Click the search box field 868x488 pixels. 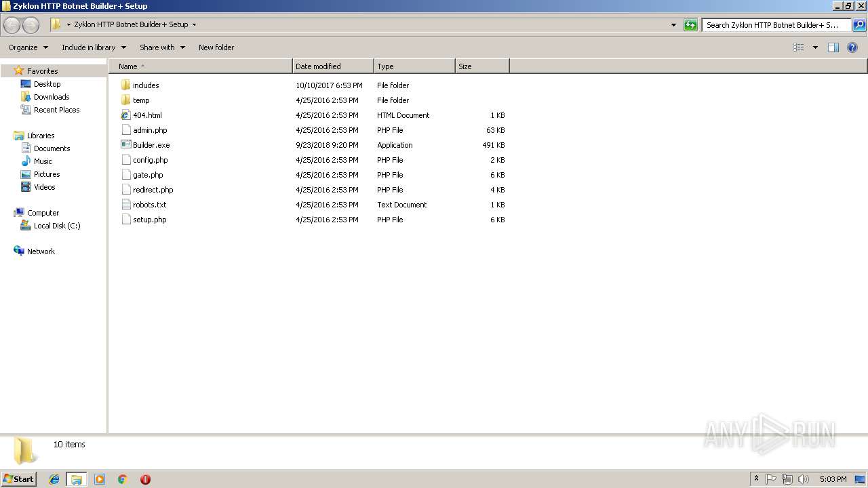(x=776, y=25)
